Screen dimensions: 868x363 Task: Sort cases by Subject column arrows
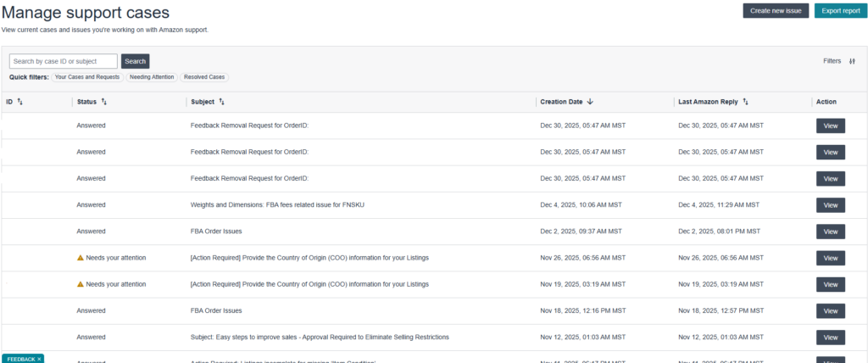pyautogui.click(x=221, y=102)
